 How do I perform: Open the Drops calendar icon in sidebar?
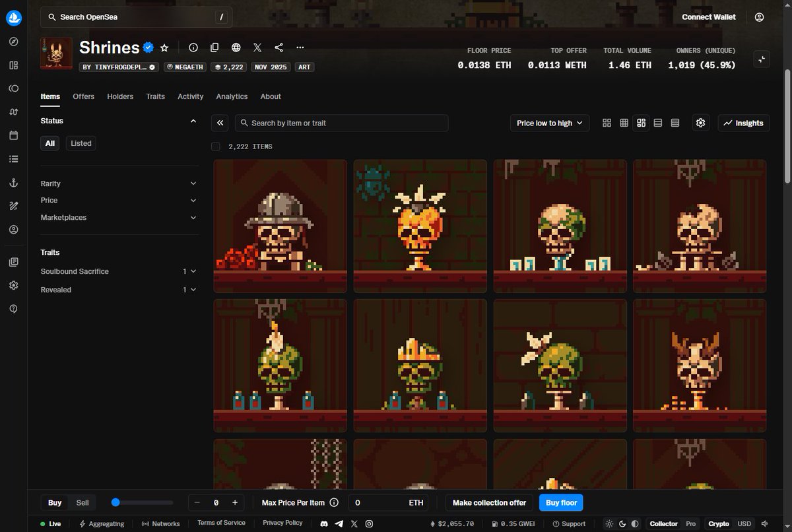[14, 135]
